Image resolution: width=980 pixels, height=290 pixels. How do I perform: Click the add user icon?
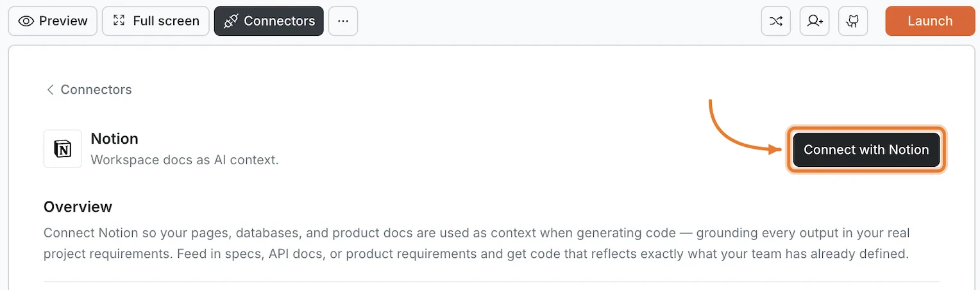(x=815, y=21)
